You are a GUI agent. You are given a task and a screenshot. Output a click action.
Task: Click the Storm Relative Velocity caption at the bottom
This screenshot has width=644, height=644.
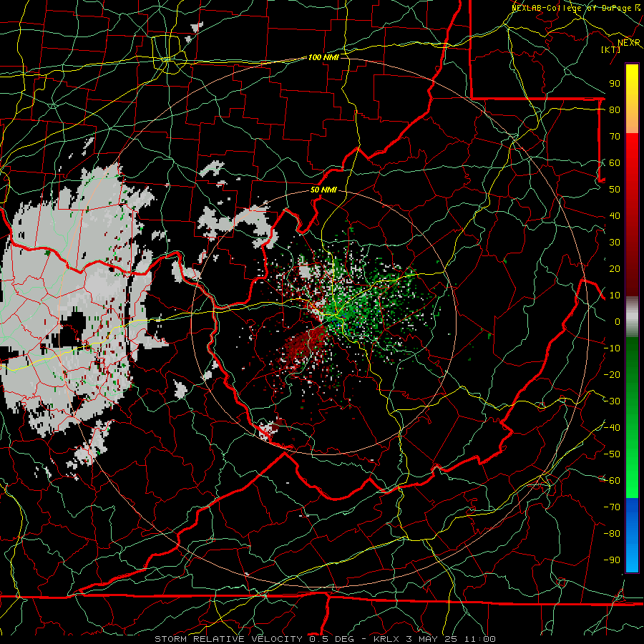[x=326, y=639]
